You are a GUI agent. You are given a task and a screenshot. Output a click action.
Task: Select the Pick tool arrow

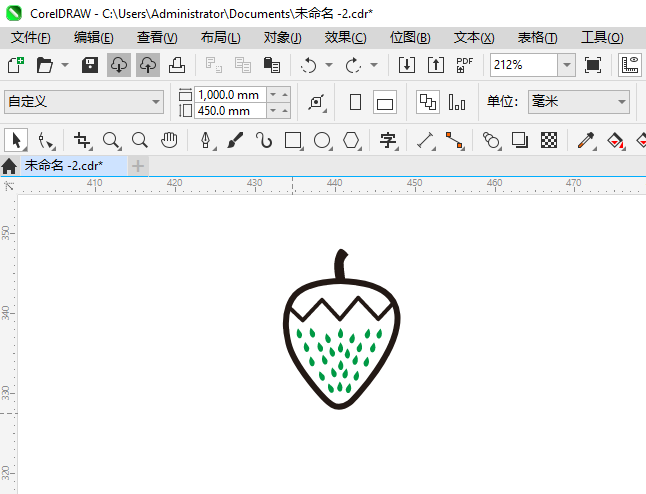coord(16,140)
